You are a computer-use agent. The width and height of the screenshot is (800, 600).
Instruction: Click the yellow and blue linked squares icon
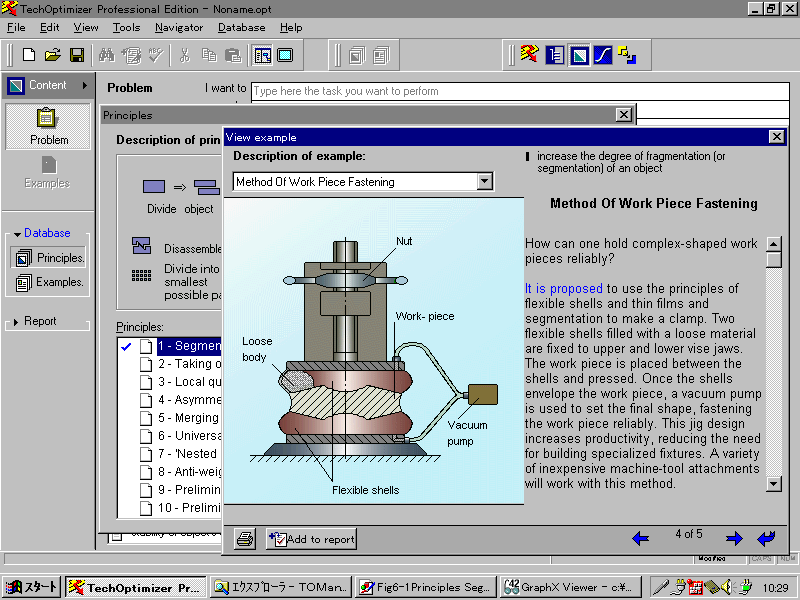(x=627, y=55)
